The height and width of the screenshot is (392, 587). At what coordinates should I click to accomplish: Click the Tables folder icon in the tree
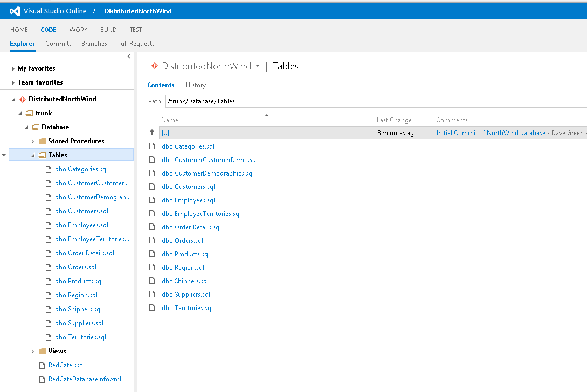coord(42,155)
